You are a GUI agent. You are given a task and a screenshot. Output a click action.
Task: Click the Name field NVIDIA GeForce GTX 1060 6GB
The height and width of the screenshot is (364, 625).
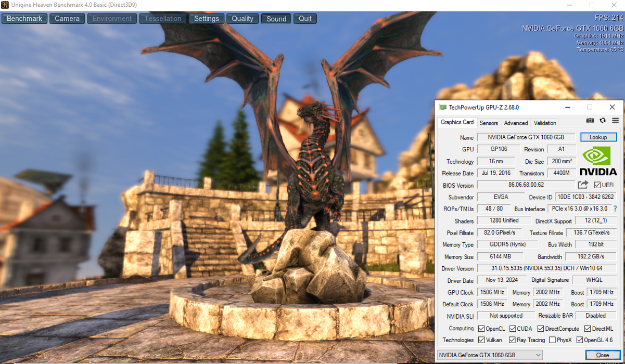pos(526,137)
